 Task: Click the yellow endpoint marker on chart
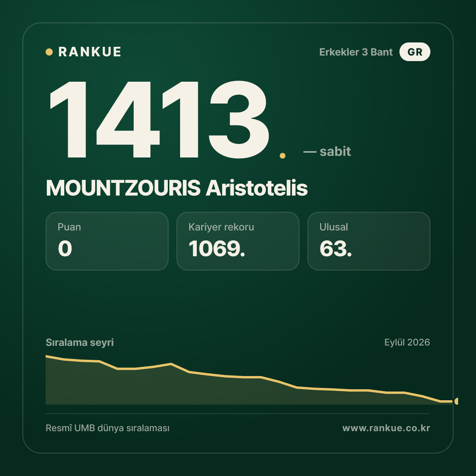point(456,401)
